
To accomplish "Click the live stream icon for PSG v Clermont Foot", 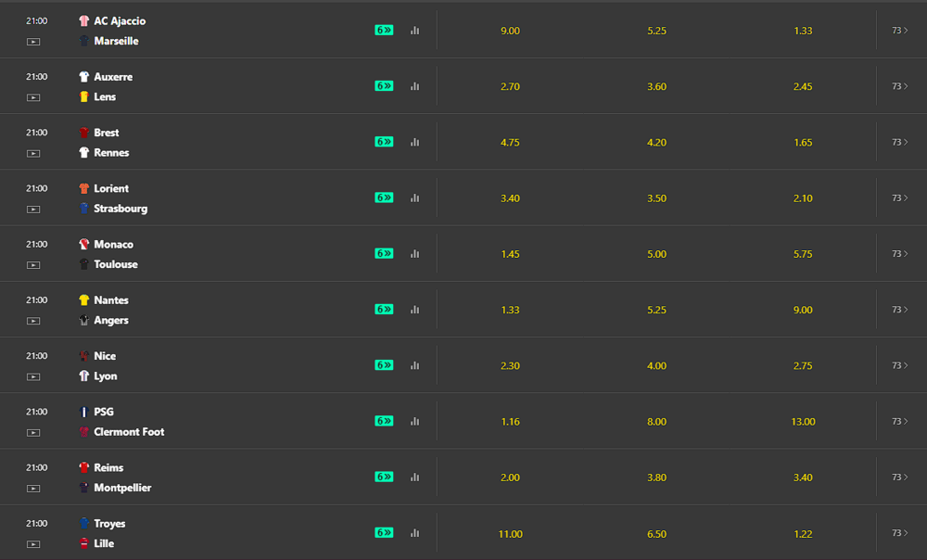I will click(33, 433).
